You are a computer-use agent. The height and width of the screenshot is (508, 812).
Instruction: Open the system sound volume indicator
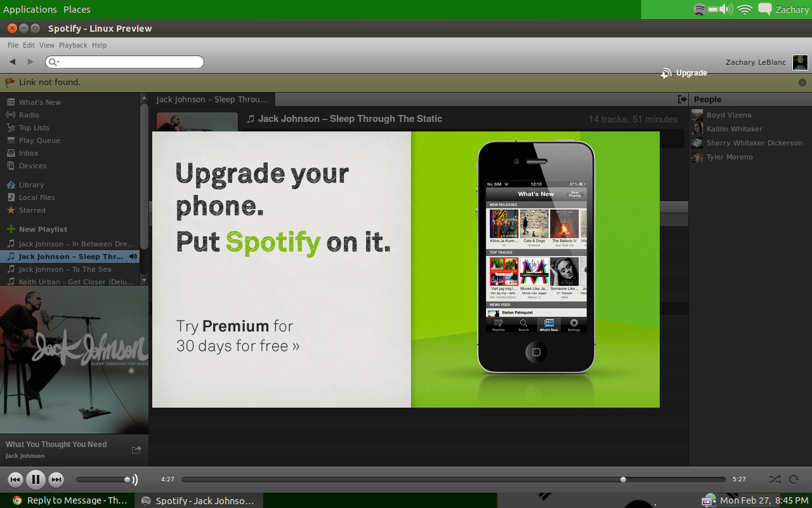[x=727, y=10]
